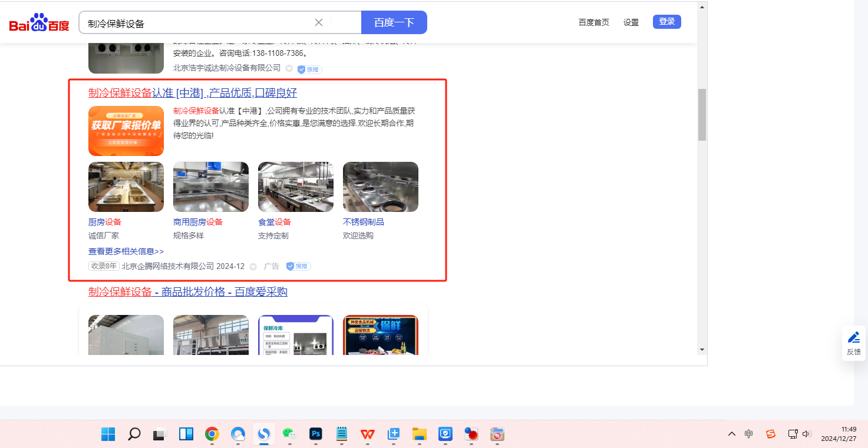This screenshot has width=868, height=448.
Task: Click the Sogou input method tray icon
Action: pos(771,434)
